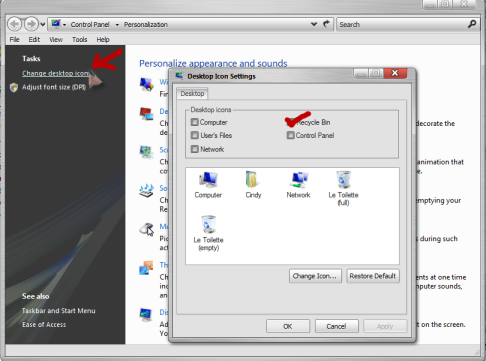Click the Screen Saver icon

pos(146,152)
